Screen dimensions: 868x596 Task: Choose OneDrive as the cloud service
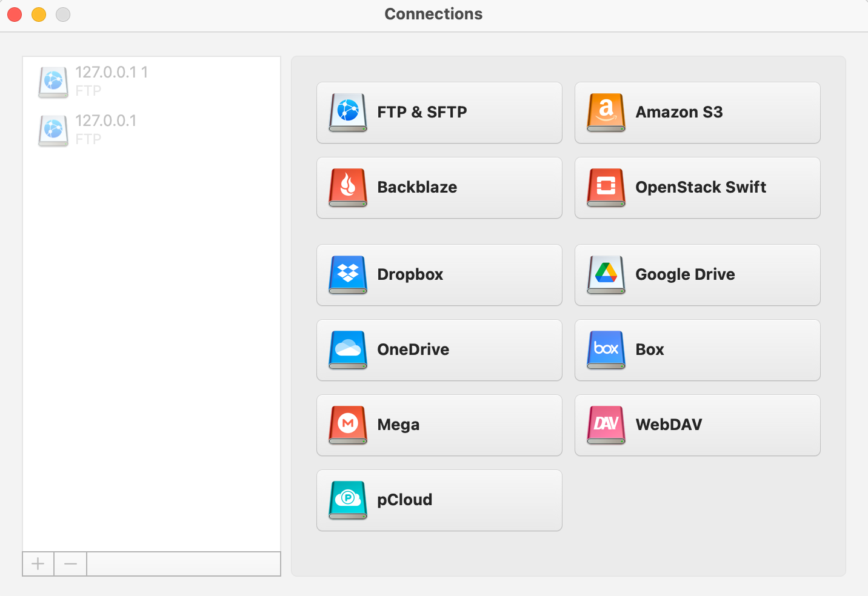pyautogui.click(x=439, y=350)
